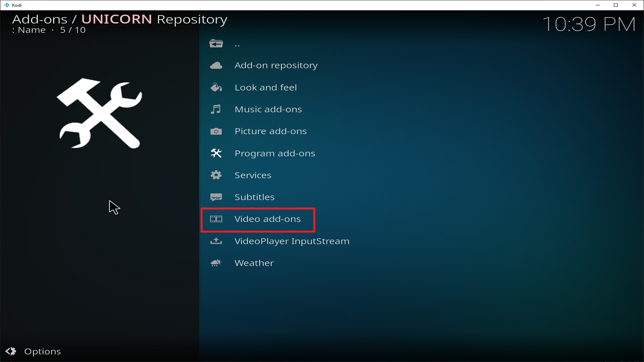Click the large tools category thumbnail
The image size is (644, 362).
pyautogui.click(x=100, y=113)
